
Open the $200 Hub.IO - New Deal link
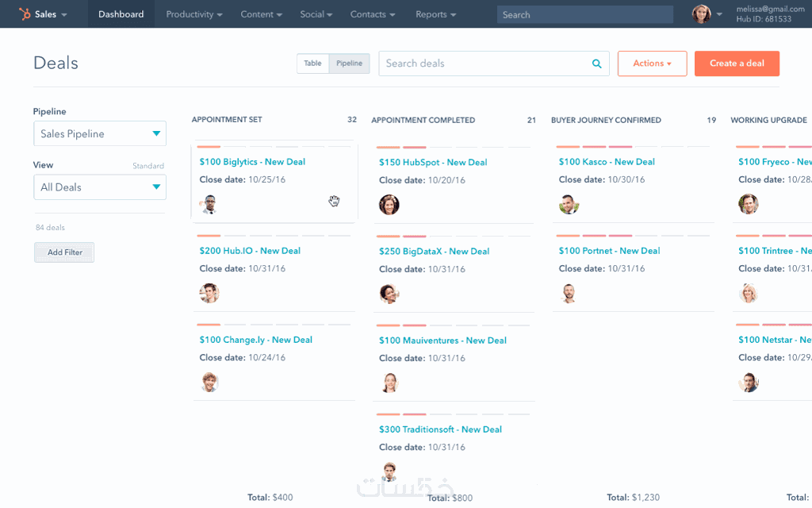pos(250,251)
